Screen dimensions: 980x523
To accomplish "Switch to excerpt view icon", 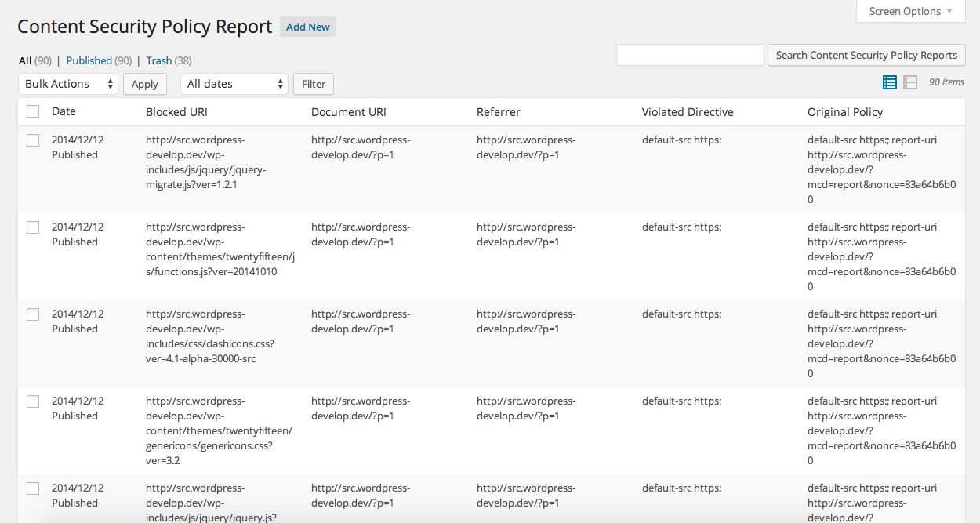I will (910, 82).
